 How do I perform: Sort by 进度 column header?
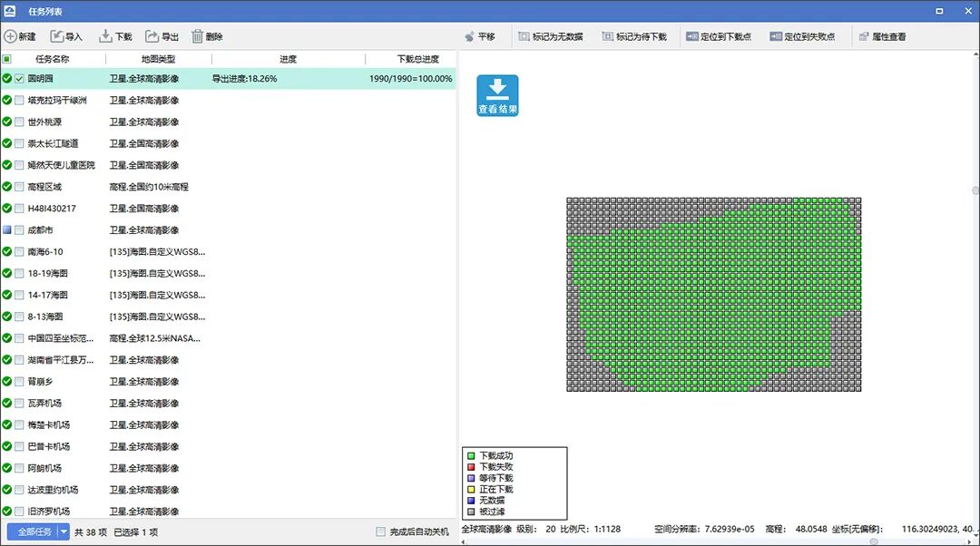tap(289, 59)
